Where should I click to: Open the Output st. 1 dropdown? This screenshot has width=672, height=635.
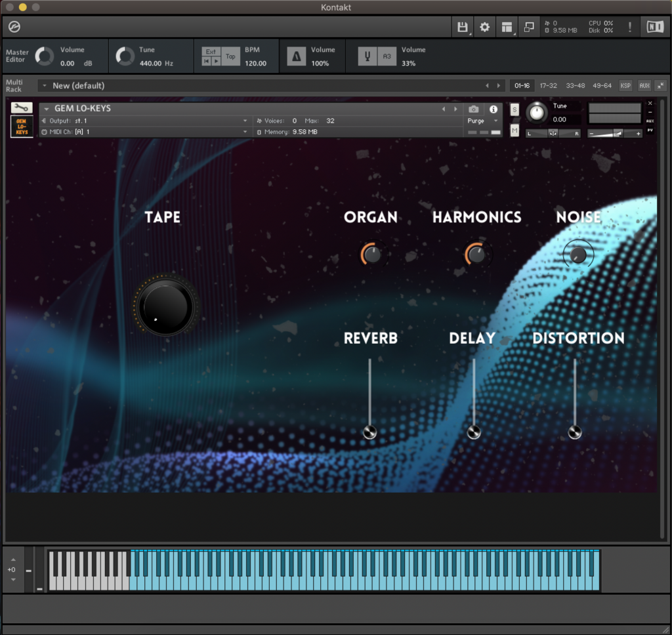pyautogui.click(x=145, y=121)
